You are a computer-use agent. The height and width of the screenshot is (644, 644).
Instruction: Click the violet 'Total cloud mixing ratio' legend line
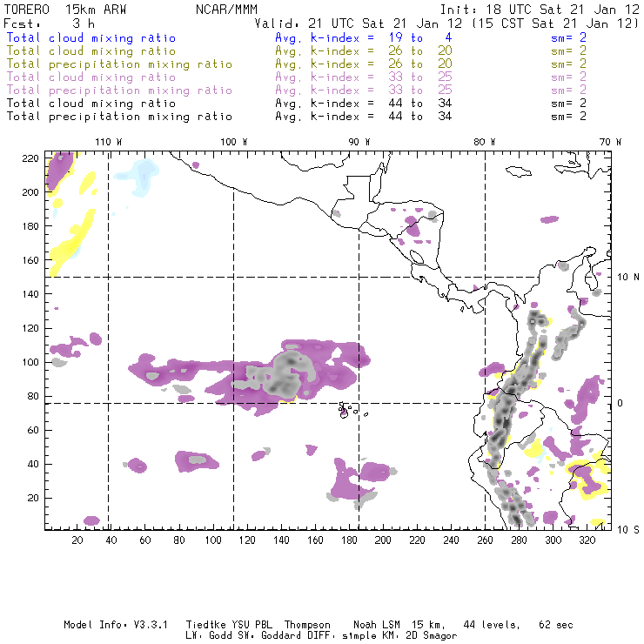91,77
